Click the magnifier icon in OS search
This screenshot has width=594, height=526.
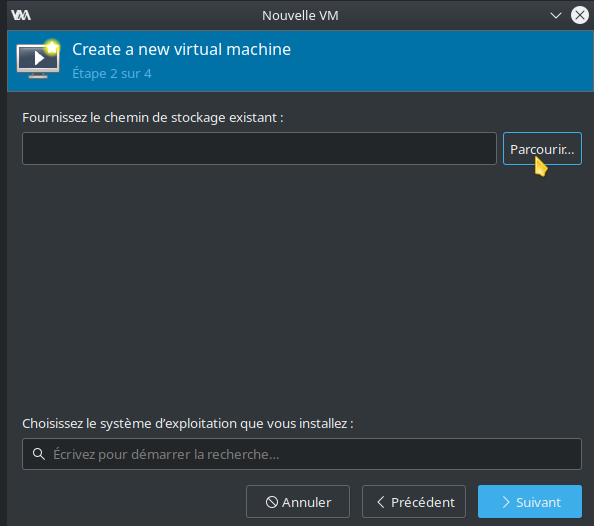pyautogui.click(x=39, y=454)
